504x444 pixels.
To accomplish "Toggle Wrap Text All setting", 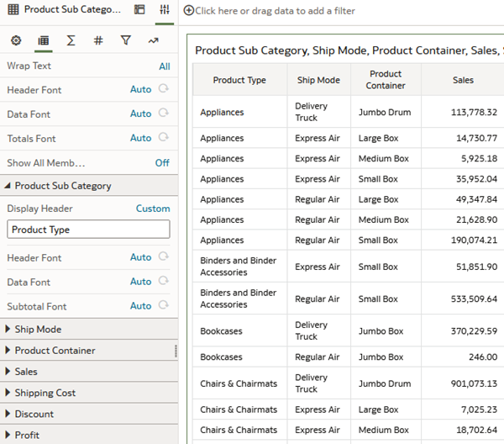I will [164, 66].
